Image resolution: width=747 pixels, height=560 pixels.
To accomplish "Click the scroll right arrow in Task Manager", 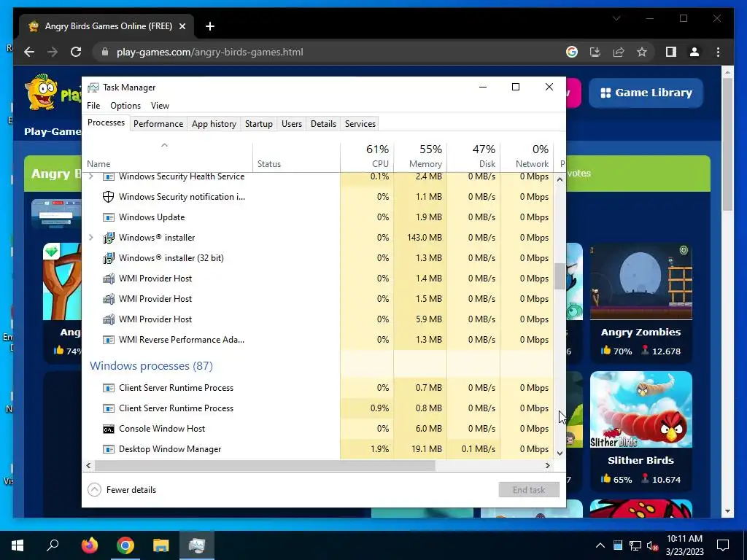I will pos(548,465).
